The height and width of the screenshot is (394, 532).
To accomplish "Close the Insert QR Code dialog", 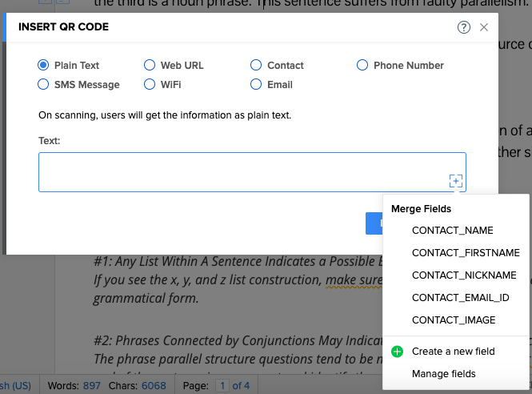I will pos(484,27).
